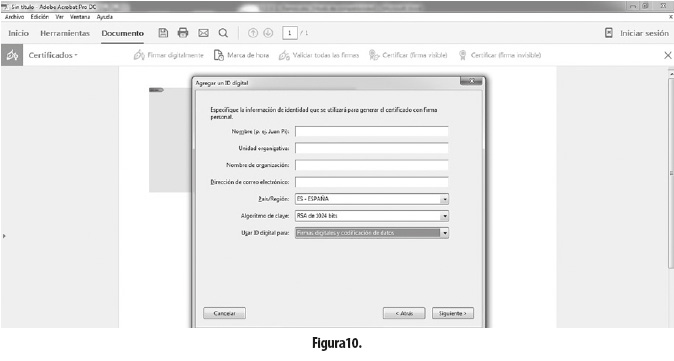Open Usar ID digital para dropdown

(444, 233)
